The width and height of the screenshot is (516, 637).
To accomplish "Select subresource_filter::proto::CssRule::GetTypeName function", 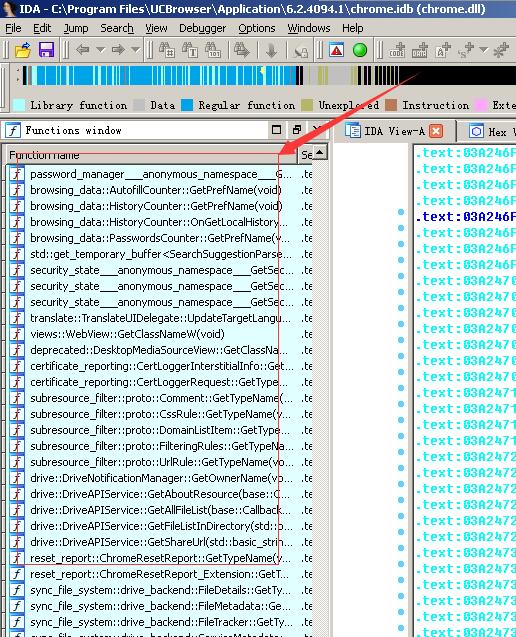I will point(160,414).
